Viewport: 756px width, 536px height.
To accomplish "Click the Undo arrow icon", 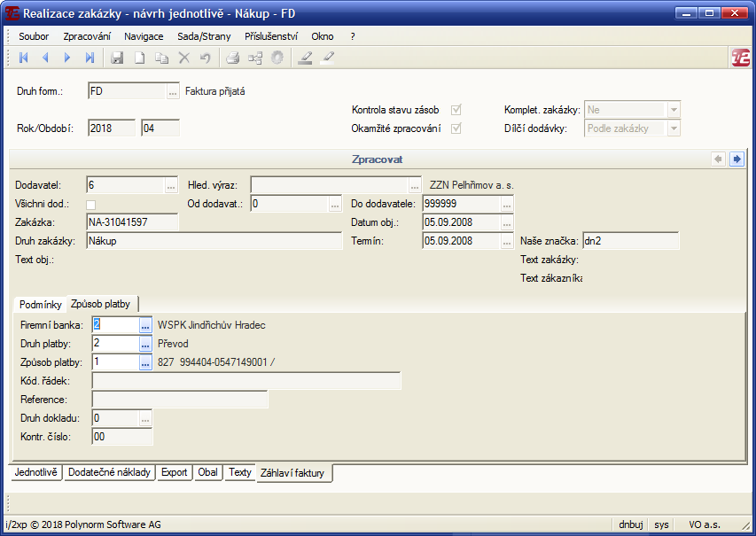I will [x=206, y=58].
